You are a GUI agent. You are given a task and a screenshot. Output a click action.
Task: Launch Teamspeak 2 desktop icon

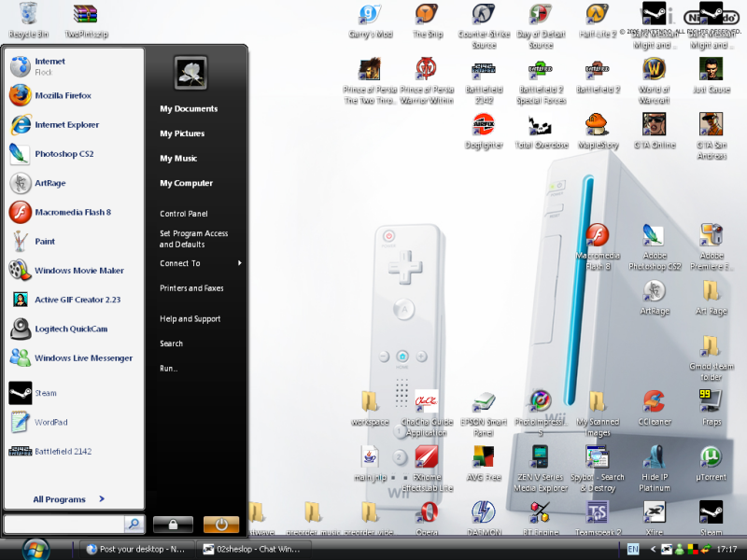[x=598, y=518]
